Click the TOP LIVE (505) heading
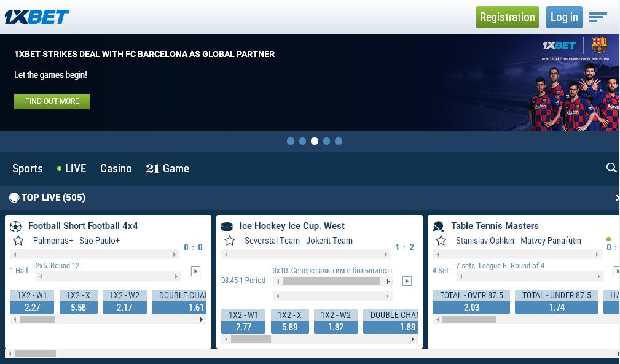The height and width of the screenshot is (364, 620). (53, 198)
